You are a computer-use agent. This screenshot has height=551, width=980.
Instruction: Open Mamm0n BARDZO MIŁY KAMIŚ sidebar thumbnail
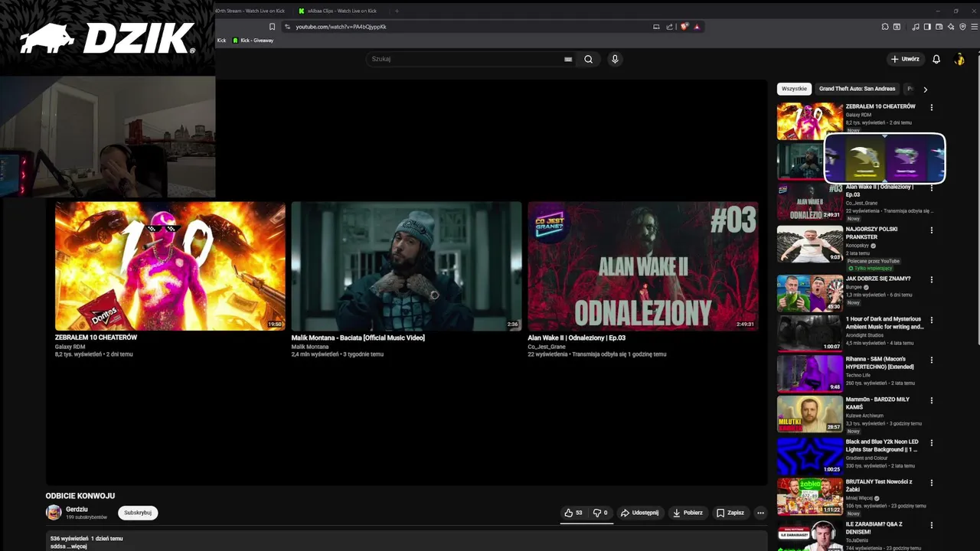[810, 414]
